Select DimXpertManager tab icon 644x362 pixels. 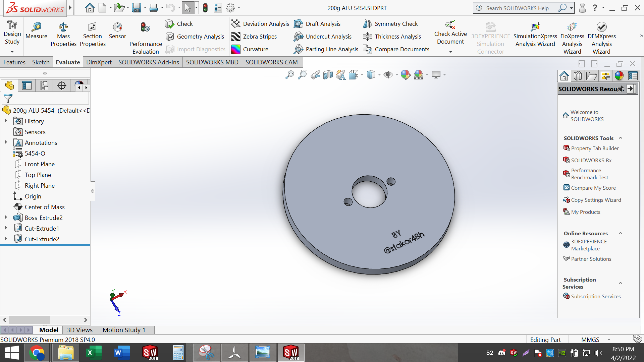[62, 85]
